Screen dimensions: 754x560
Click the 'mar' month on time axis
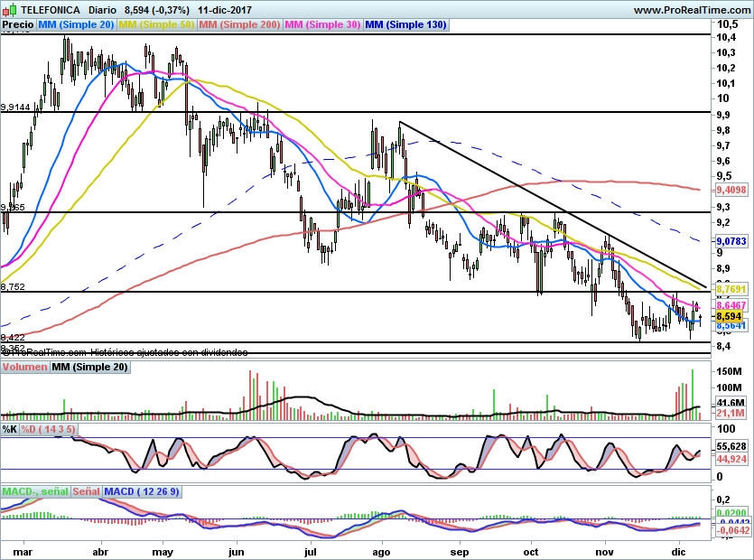pyautogui.click(x=23, y=552)
